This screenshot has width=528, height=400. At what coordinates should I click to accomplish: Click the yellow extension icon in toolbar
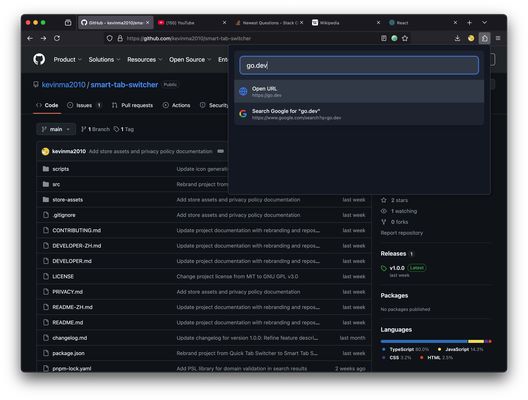(471, 38)
